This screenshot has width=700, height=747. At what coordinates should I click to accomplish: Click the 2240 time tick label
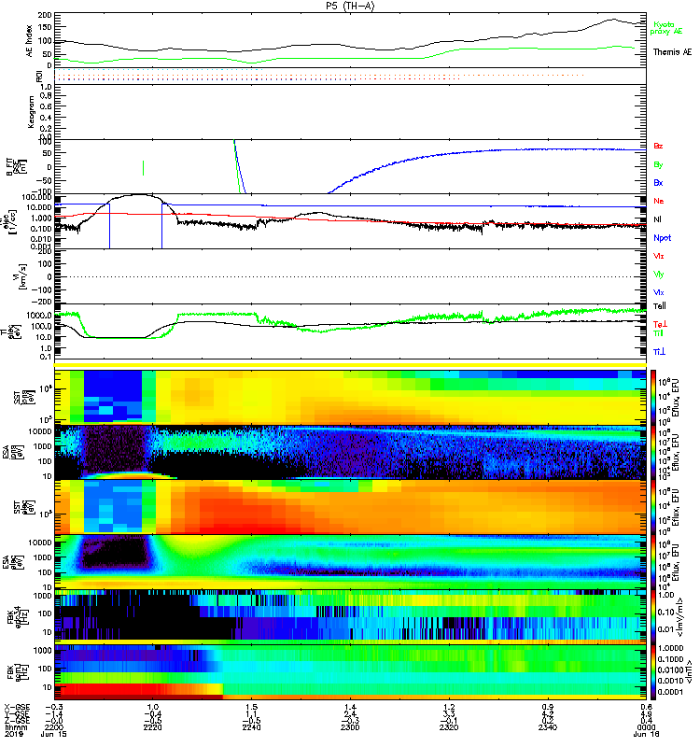[251, 727]
